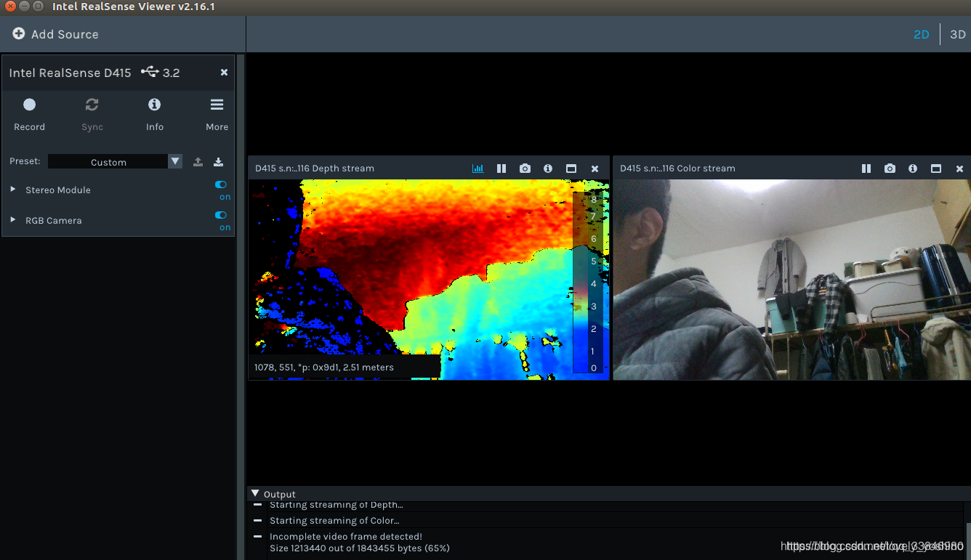
Task: Take a snapshot of the Color stream
Action: coord(890,169)
